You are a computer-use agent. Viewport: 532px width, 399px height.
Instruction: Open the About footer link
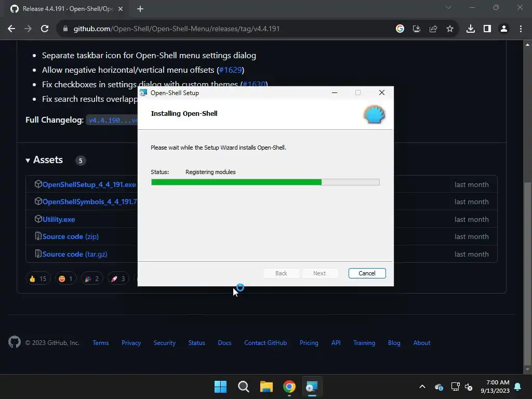click(x=422, y=343)
